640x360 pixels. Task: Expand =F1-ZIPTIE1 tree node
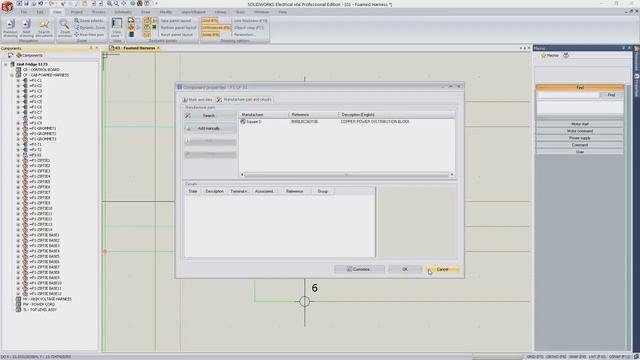point(18,160)
